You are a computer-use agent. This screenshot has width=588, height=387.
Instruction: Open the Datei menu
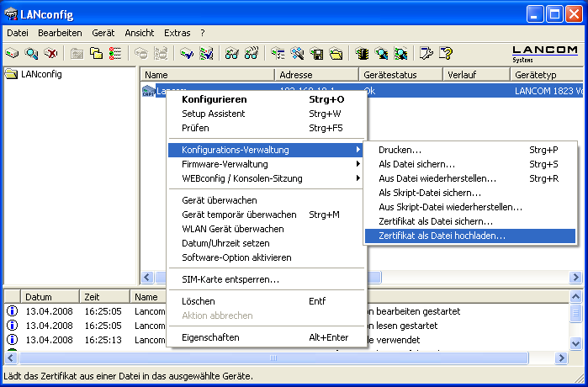click(18, 33)
